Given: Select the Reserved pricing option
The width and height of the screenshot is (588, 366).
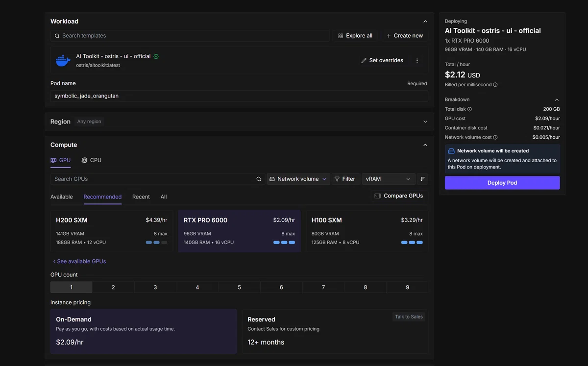Looking at the screenshot, I should click(335, 331).
